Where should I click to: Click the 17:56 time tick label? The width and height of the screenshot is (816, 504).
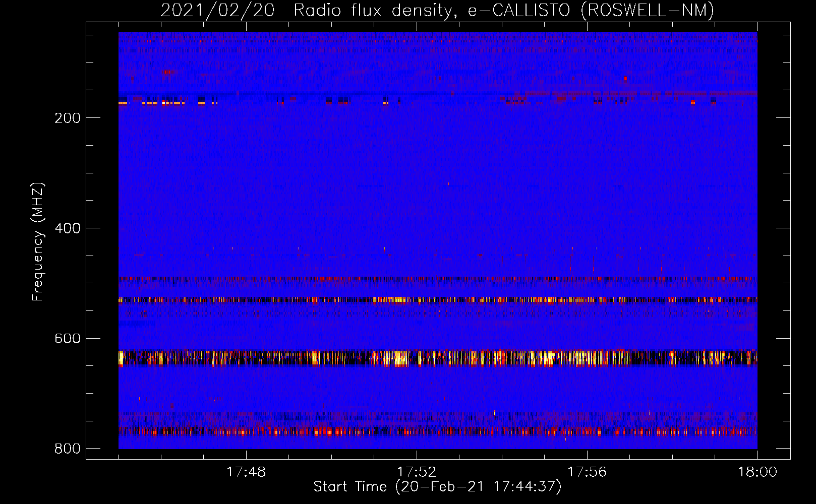[x=587, y=472]
